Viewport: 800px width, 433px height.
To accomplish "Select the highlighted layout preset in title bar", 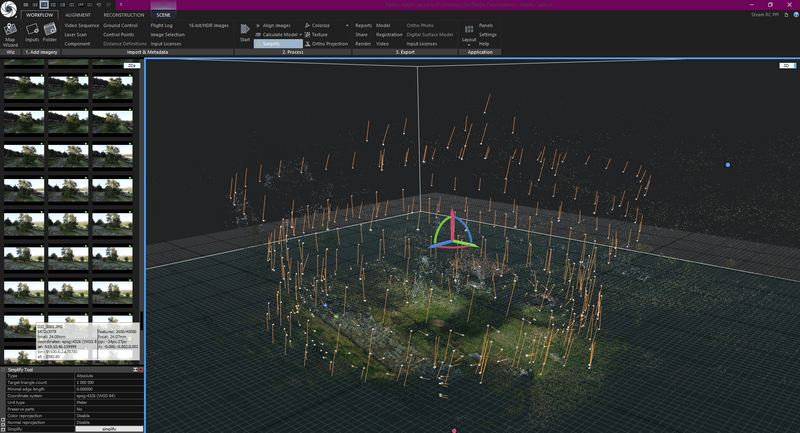I will coord(44,5).
